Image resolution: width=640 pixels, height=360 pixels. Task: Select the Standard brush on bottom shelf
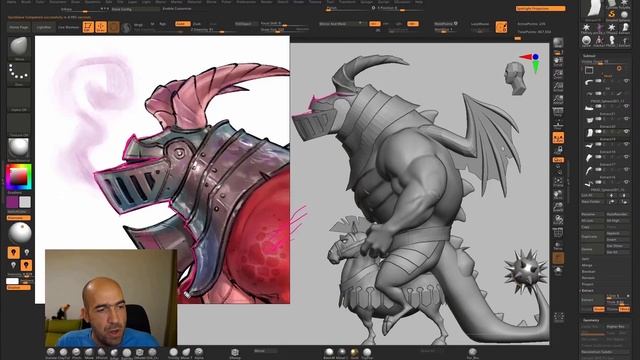pyautogui.click(x=51, y=352)
